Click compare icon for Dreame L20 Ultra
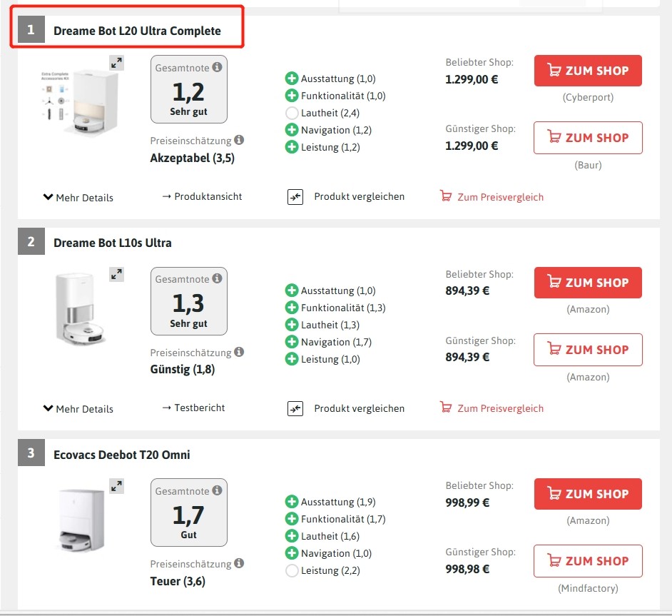Image resolution: width=672 pixels, height=616 pixels. [295, 197]
